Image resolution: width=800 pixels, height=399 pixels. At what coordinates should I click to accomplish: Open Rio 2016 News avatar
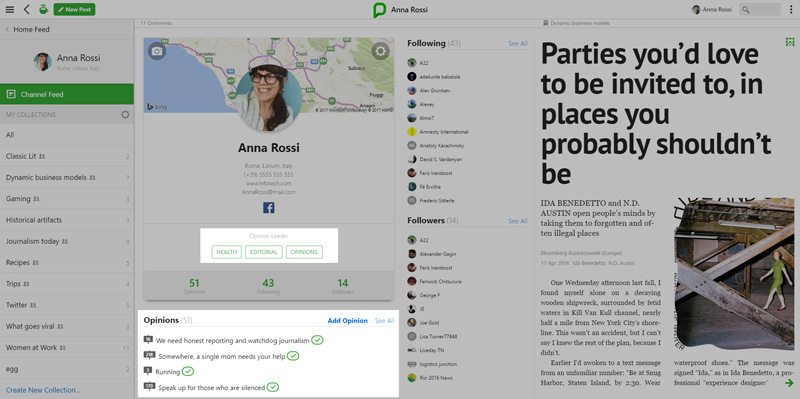click(x=412, y=378)
